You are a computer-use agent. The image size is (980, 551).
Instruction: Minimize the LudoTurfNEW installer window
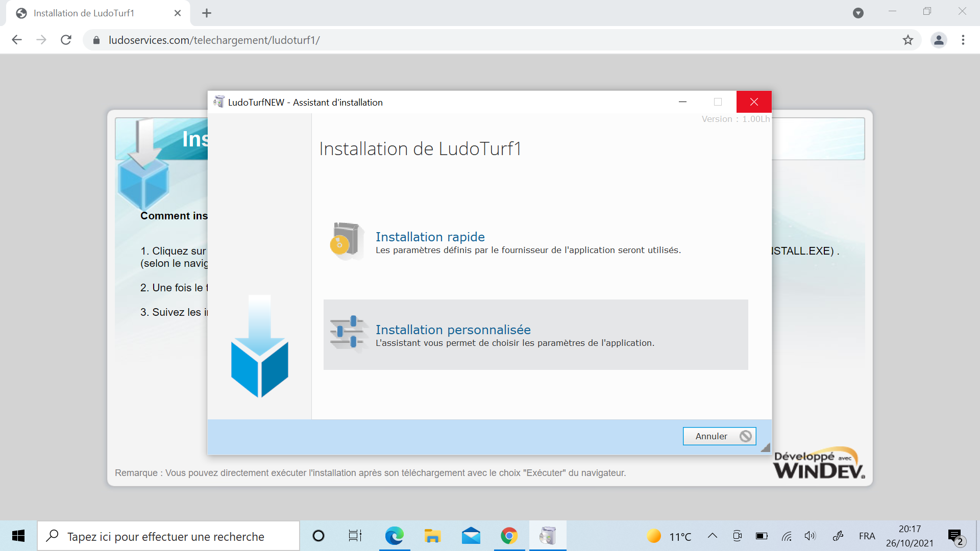pyautogui.click(x=682, y=102)
